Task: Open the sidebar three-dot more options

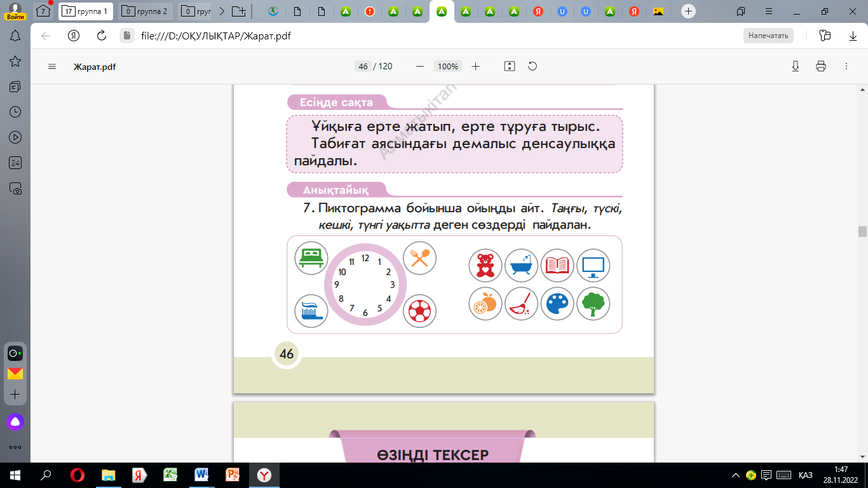Action: [15, 447]
